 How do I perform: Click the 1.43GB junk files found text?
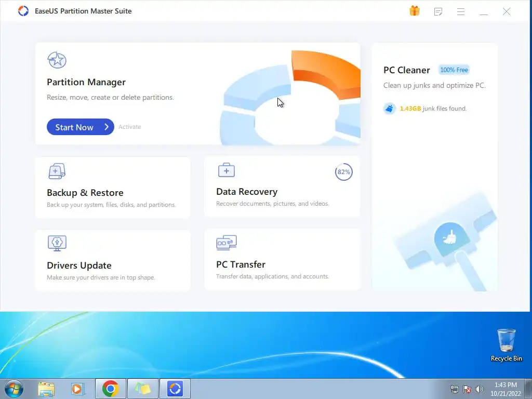433,109
